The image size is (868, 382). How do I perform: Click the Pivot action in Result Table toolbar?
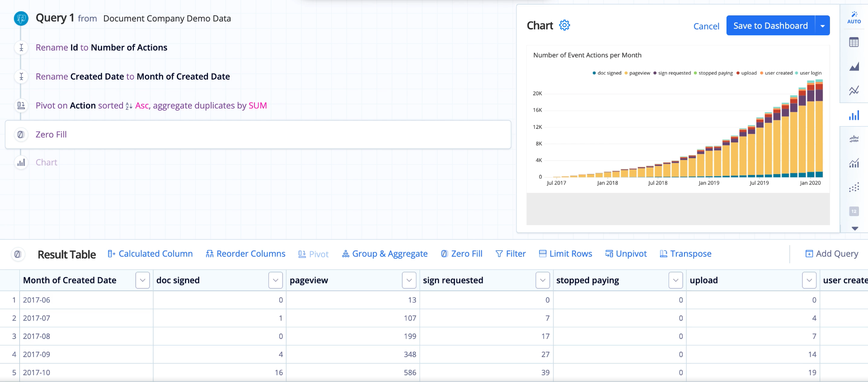click(x=313, y=254)
